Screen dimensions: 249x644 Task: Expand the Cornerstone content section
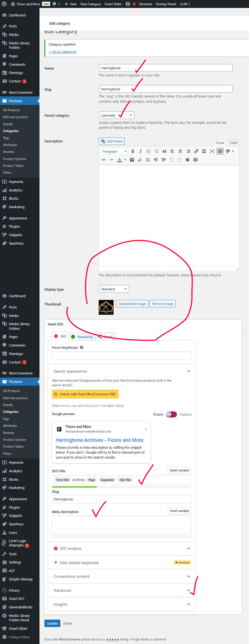pos(122,576)
